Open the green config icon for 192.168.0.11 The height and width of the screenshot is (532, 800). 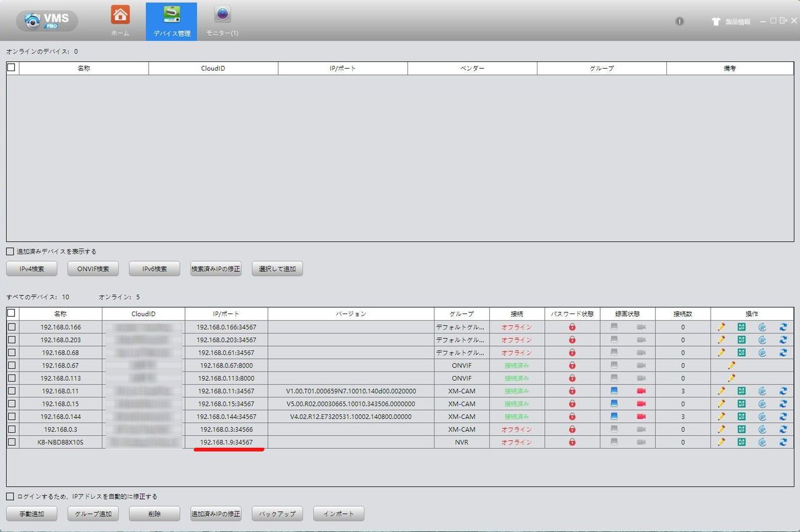741,391
